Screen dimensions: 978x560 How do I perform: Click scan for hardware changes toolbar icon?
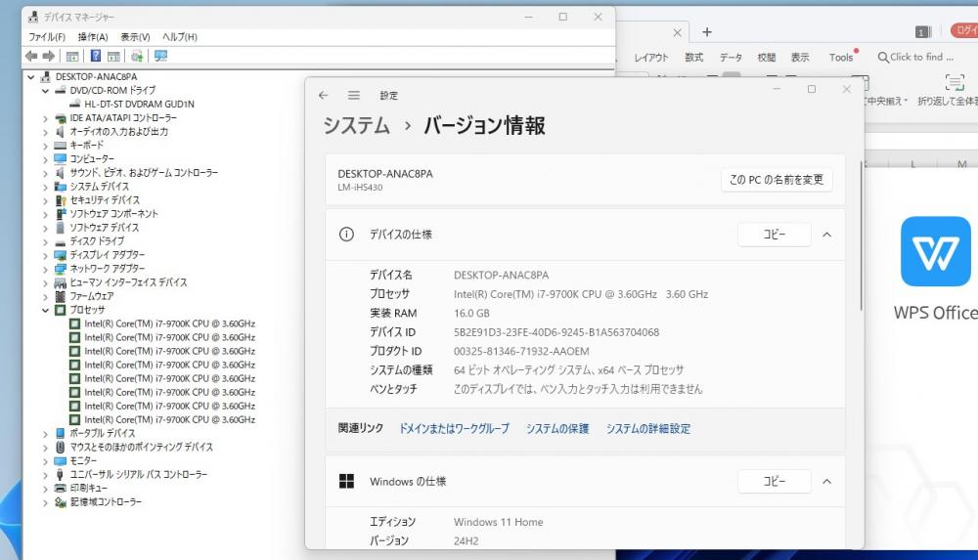pyautogui.click(x=137, y=56)
